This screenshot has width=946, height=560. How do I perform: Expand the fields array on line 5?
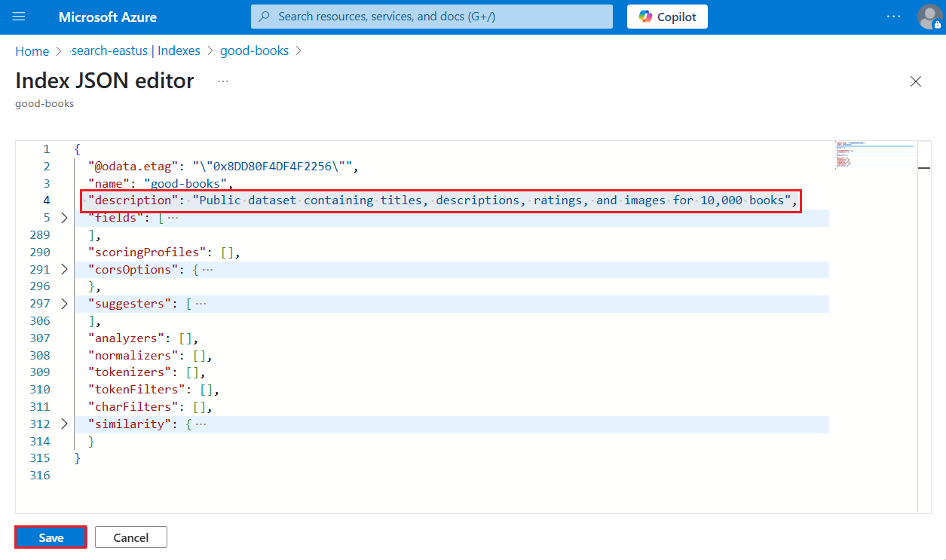64,217
